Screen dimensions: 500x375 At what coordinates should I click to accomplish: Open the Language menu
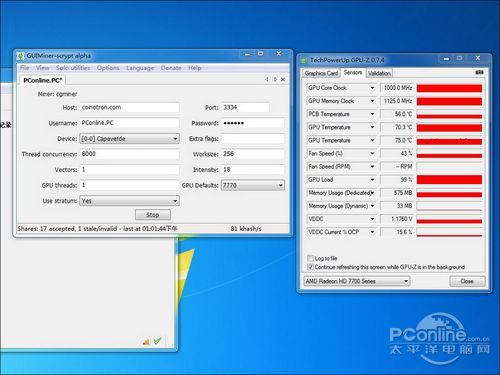tap(140, 68)
